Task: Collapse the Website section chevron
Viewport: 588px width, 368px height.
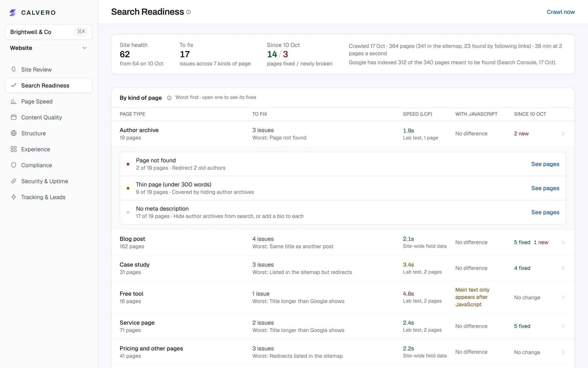Action: click(84, 48)
